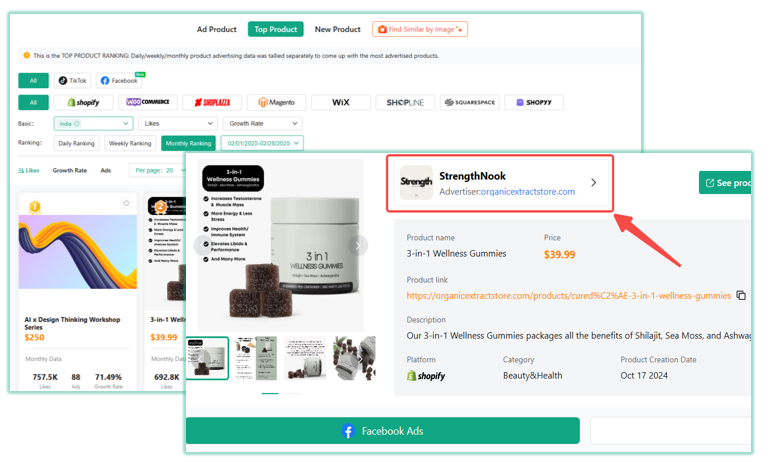Open the Growth Rate filter dropdown
Viewport: 773px width, 473px height.
(262, 123)
